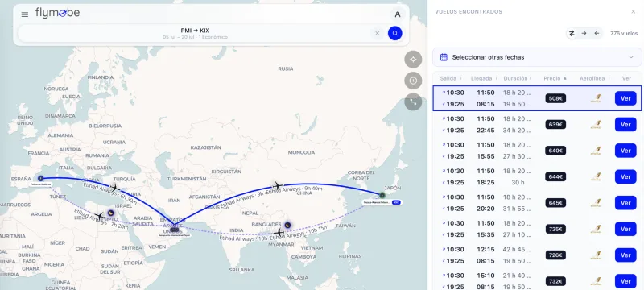Sort flights by the Salida column
Screen dimensions: 644x290
click(x=451, y=78)
